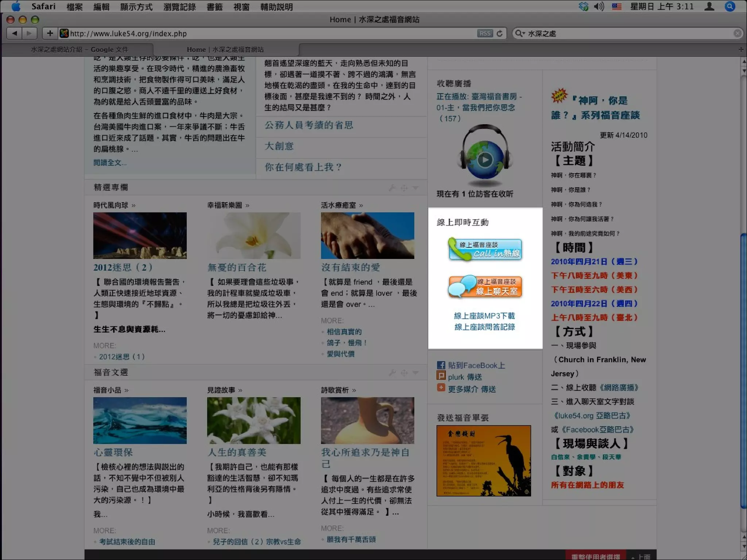Viewport: 747px width, 560px height.
Task: Click the wrench icon in 福音文選 header
Action: tap(392, 373)
